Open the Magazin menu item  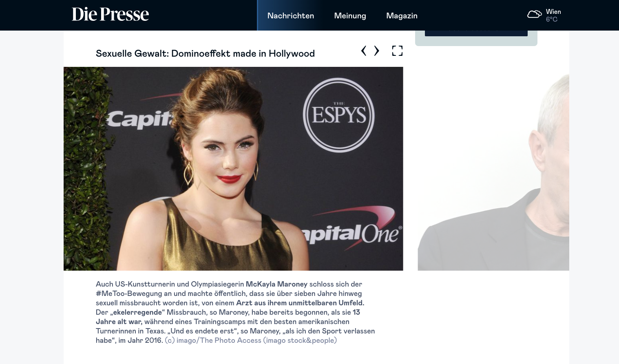pyautogui.click(x=402, y=15)
